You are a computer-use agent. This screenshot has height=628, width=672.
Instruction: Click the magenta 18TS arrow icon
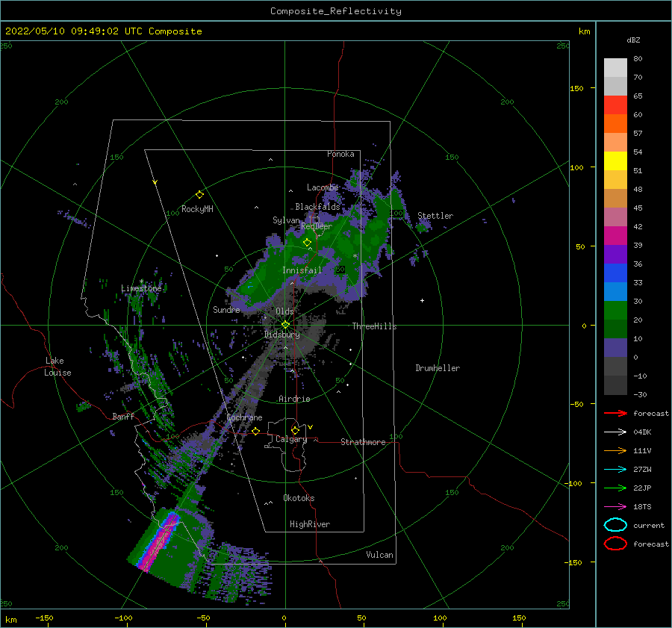click(x=615, y=507)
